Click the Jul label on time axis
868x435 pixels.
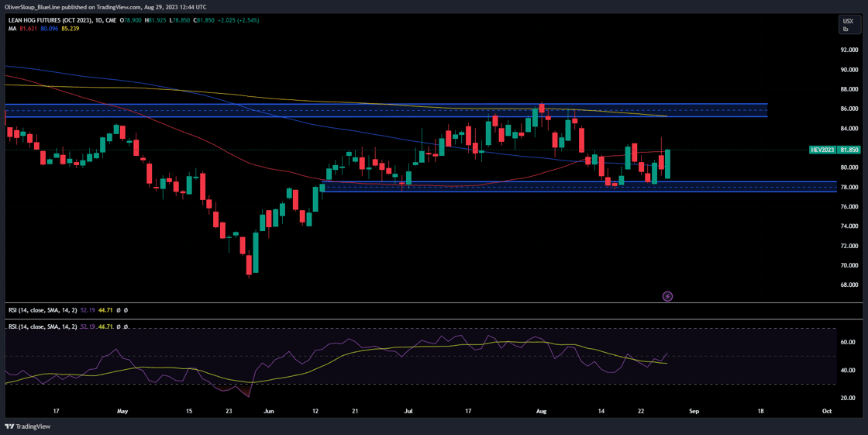pyautogui.click(x=408, y=411)
